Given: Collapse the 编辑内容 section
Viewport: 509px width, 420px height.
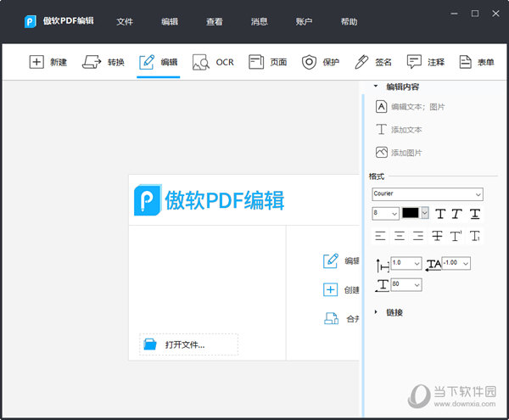Looking at the screenshot, I should click(376, 87).
